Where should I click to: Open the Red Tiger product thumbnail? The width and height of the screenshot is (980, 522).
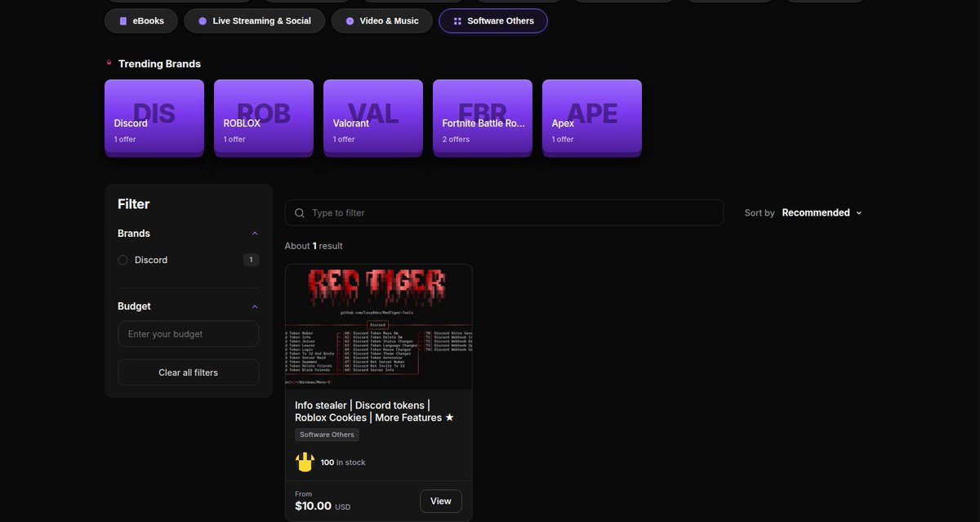[379, 326]
